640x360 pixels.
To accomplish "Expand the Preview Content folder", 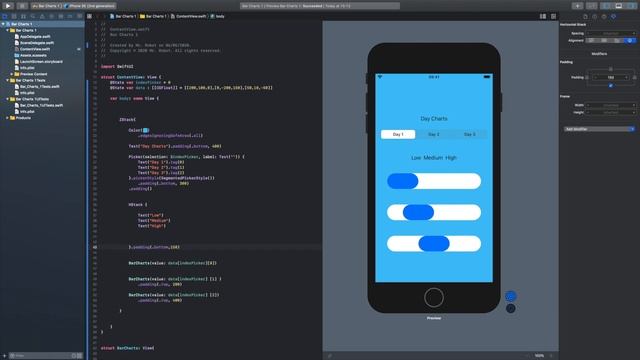I will [x=12, y=74].
